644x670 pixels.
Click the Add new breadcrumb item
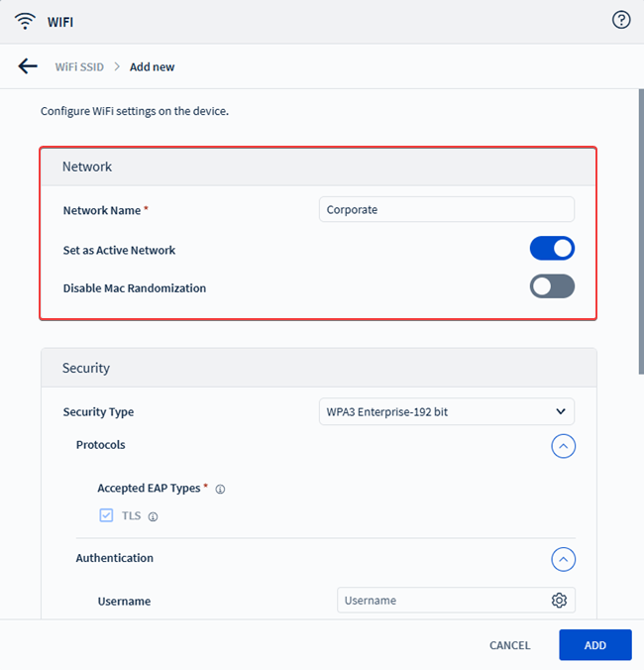pos(152,66)
